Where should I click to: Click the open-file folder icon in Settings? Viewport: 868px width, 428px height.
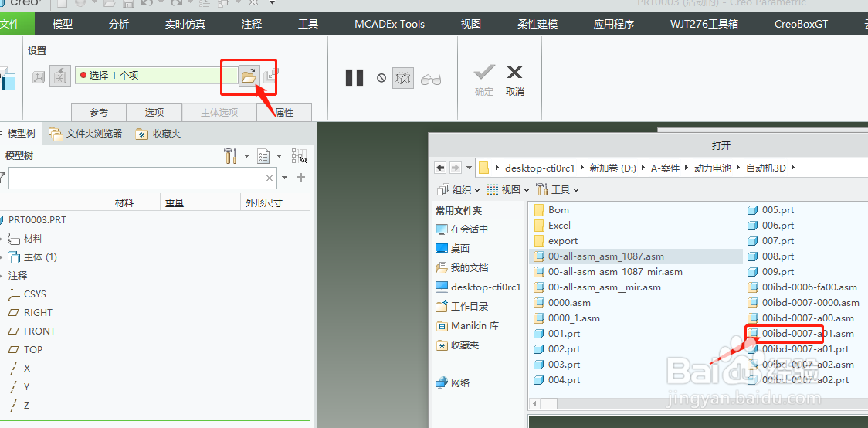249,75
